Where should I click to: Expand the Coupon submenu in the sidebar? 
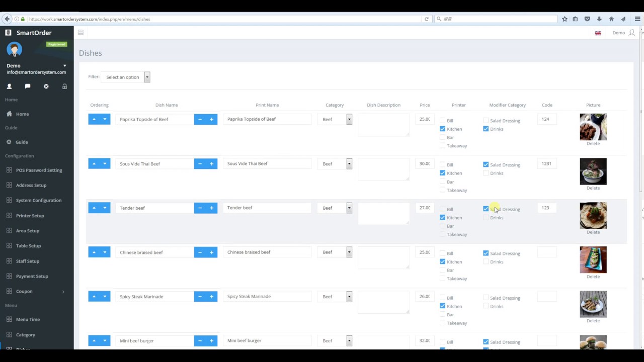click(63, 292)
